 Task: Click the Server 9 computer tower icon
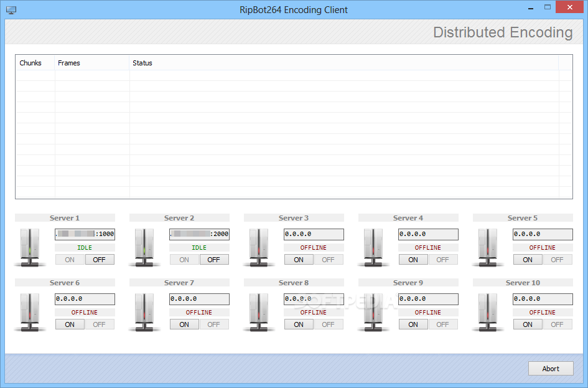[373, 313]
